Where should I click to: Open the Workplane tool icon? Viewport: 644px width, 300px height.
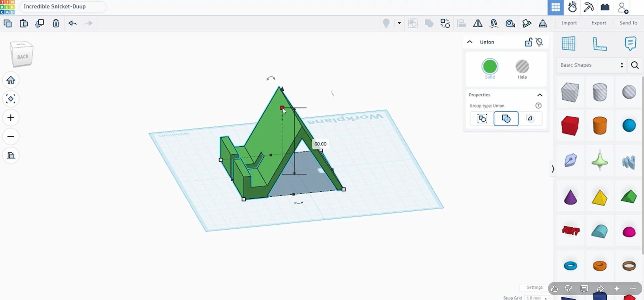tap(569, 44)
